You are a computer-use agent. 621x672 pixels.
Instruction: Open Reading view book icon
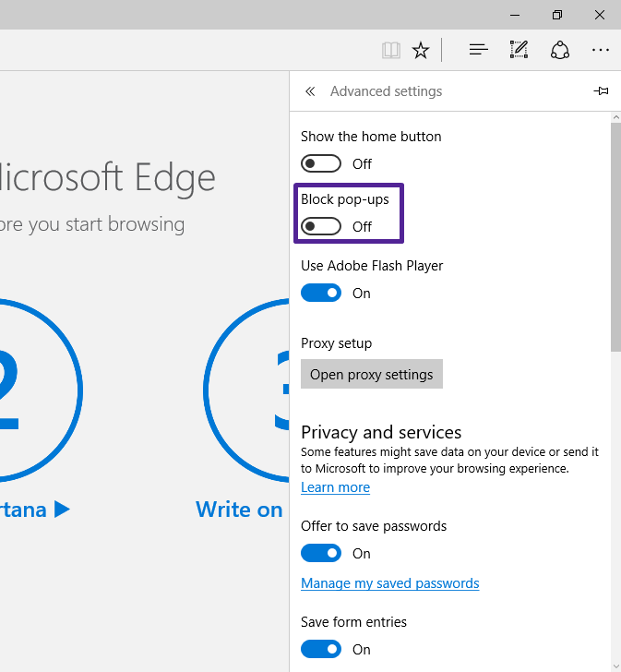(x=391, y=50)
